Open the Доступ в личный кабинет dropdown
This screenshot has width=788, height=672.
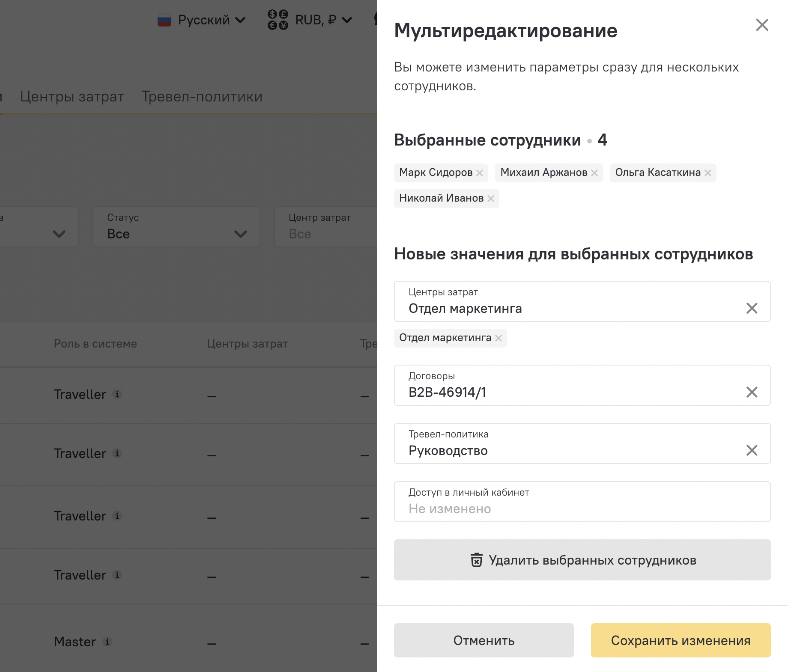coord(582,502)
